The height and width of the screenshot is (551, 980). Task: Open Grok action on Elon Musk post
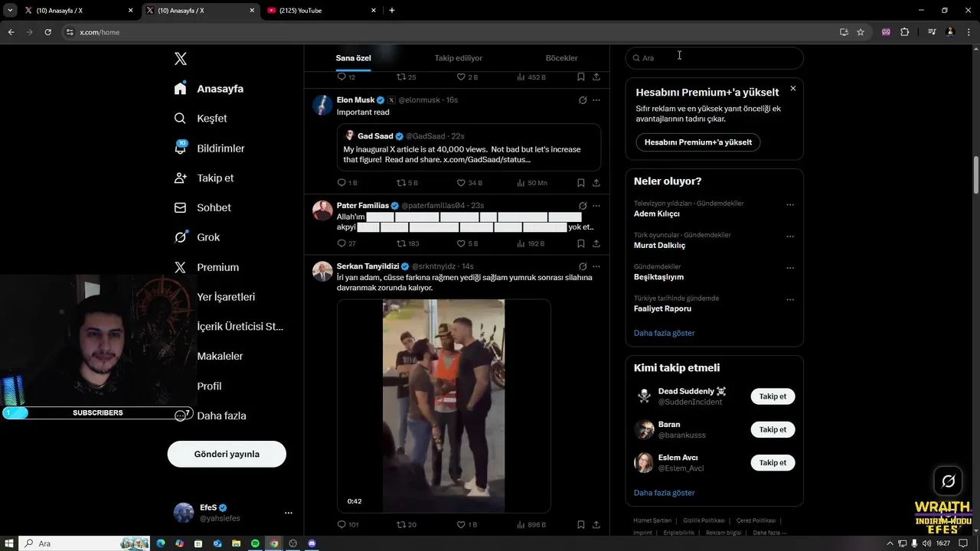coord(583,100)
